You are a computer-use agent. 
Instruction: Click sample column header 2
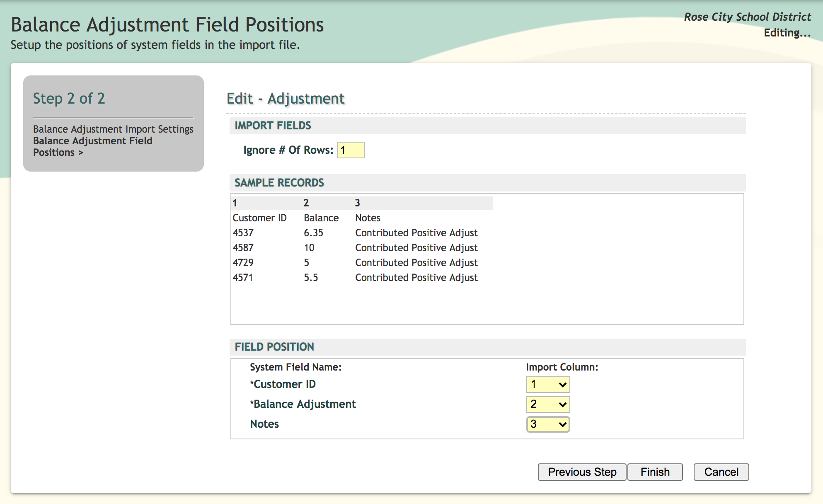[306, 203]
